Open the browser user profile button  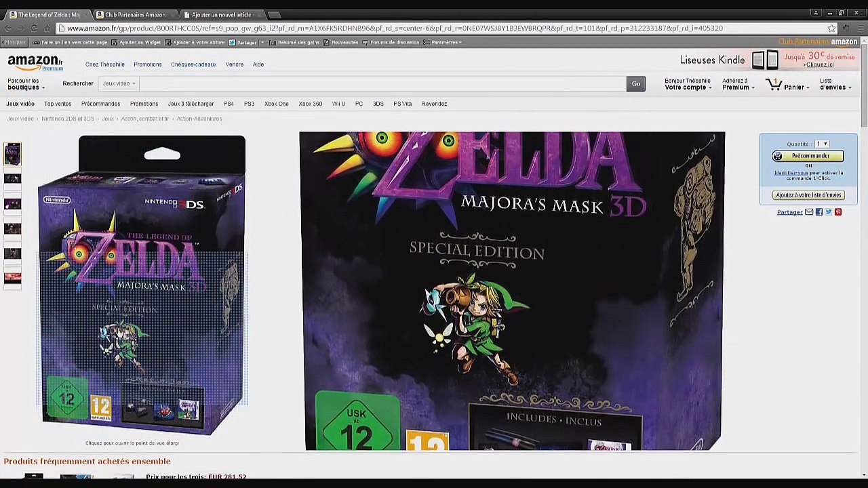coord(815,13)
